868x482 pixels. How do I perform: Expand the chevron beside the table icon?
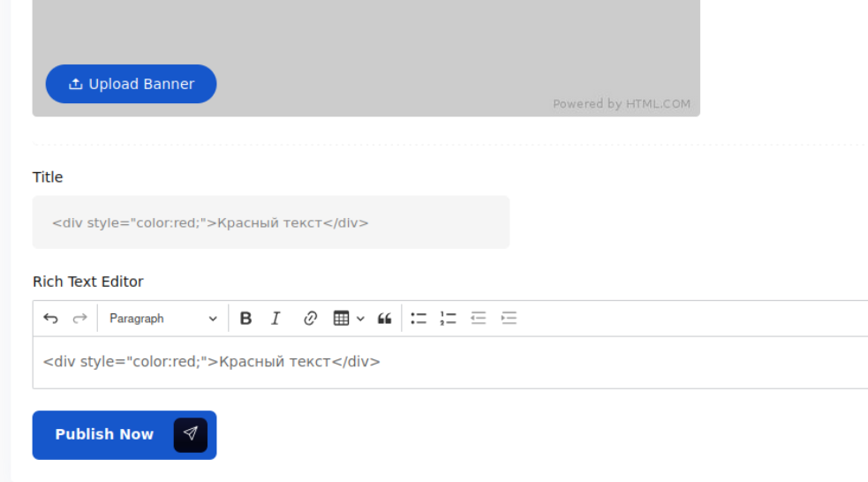pos(360,320)
